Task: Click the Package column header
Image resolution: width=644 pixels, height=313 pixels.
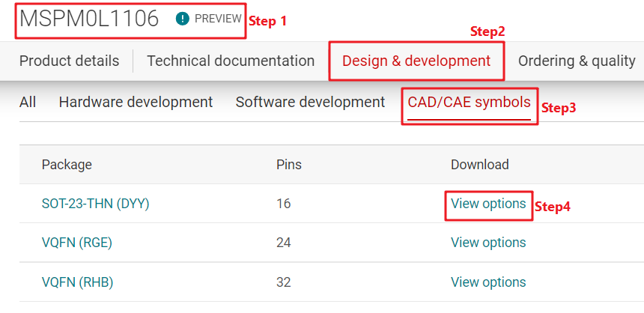Action: click(67, 165)
